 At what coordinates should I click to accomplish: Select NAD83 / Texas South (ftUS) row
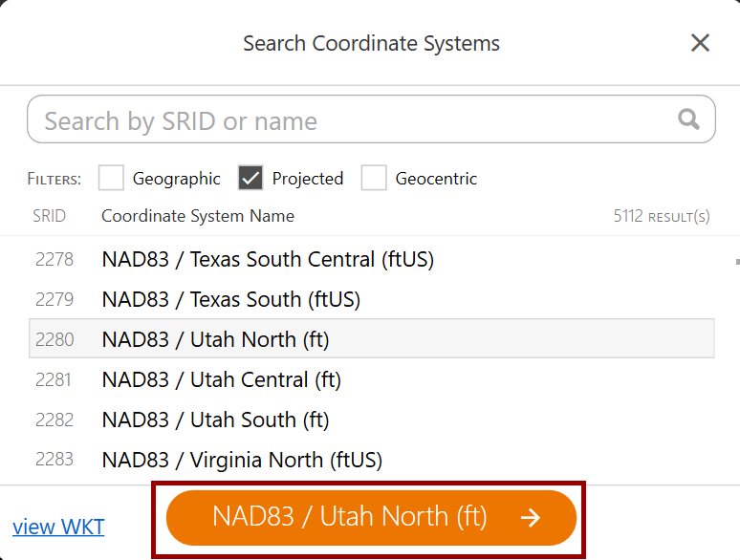(230, 299)
